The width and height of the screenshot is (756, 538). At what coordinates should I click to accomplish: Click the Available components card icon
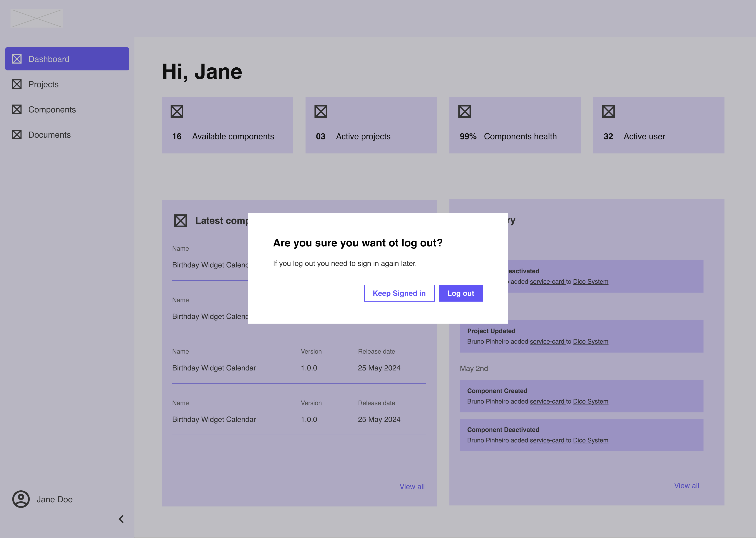177,111
